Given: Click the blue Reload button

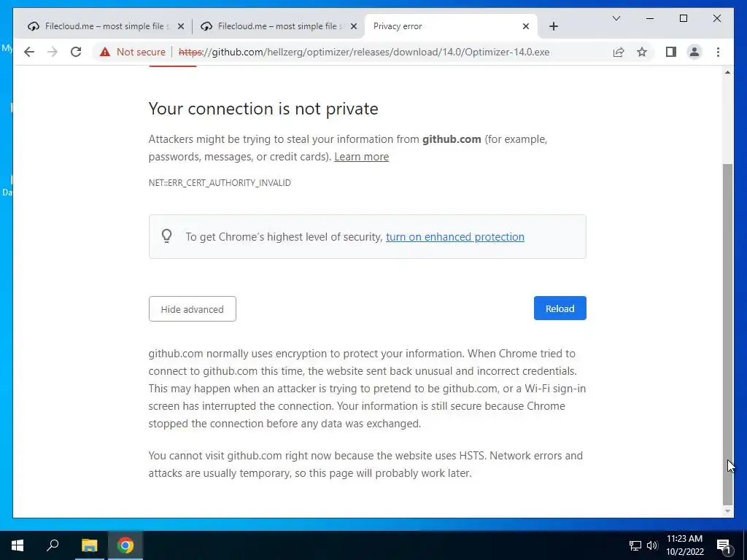Looking at the screenshot, I should (x=560, y=308).
